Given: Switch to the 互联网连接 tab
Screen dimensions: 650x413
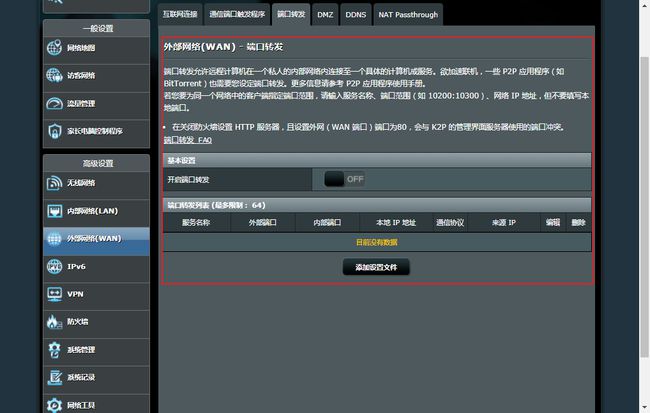Looking at the screenshot, I should pos(180,15).
